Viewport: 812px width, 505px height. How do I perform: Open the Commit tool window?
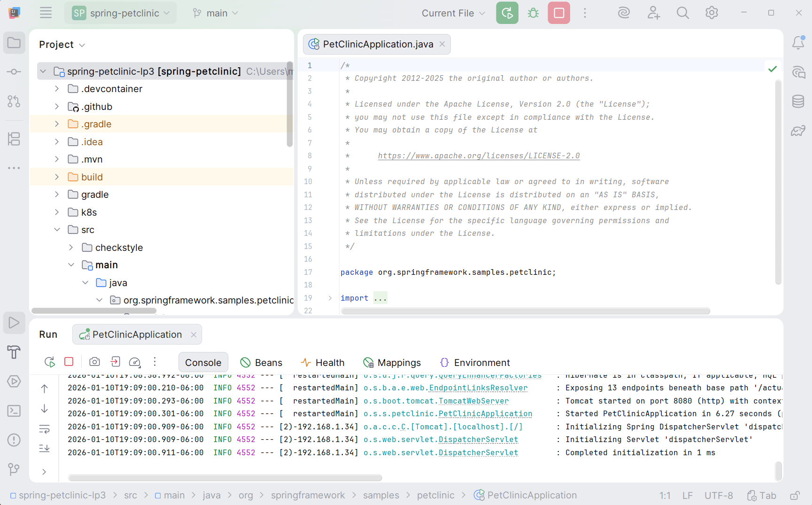[x=14, y=72]
